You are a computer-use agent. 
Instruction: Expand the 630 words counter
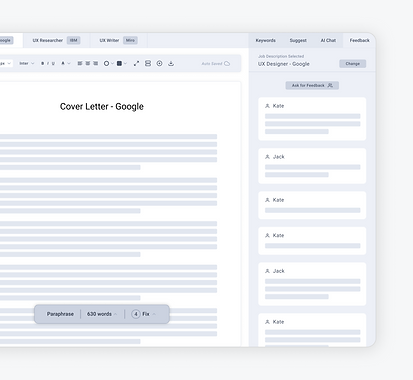102,314
